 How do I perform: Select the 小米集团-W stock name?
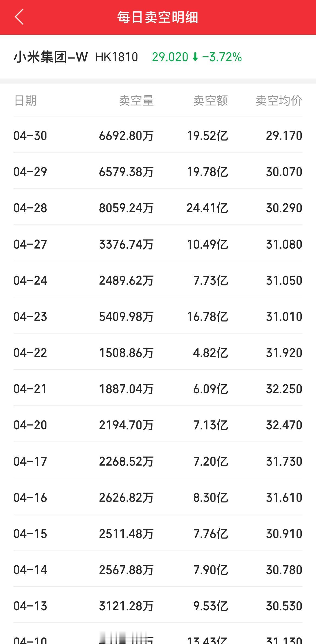(x=51, y=57)
